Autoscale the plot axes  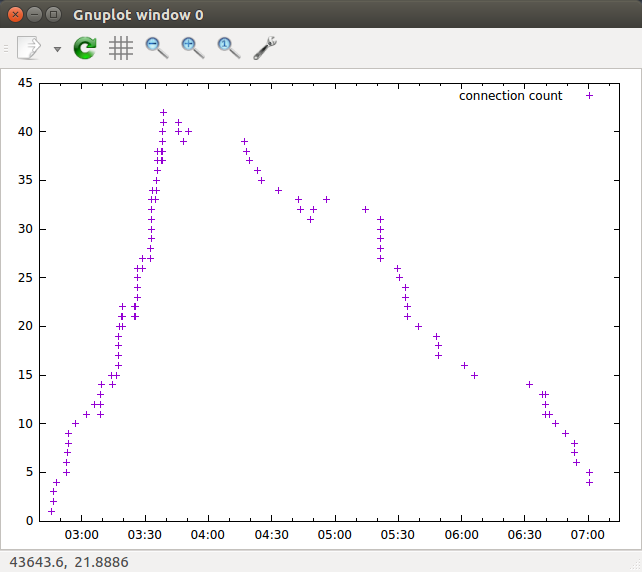[x=229, y=48]
